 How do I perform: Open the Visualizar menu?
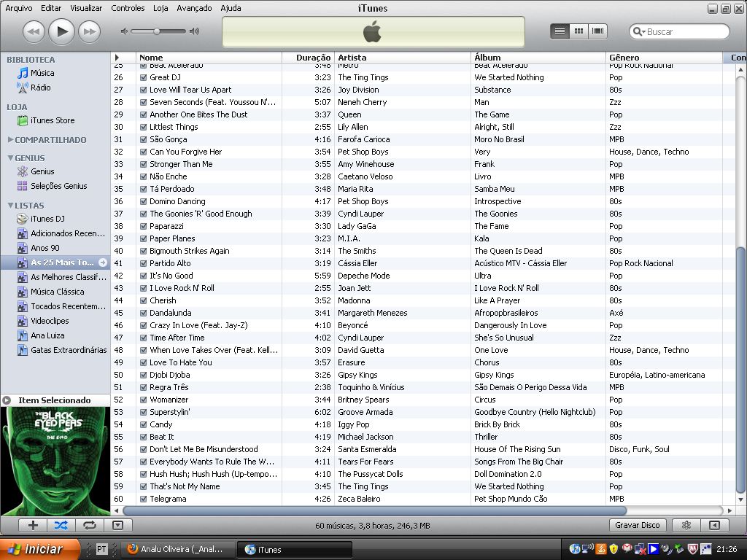[86, 8]
